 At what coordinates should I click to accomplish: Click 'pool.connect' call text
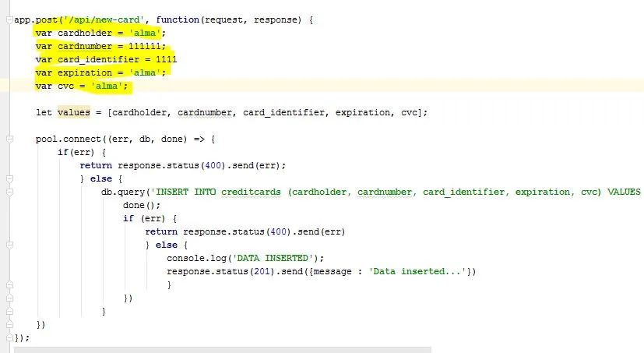[68, 139]
